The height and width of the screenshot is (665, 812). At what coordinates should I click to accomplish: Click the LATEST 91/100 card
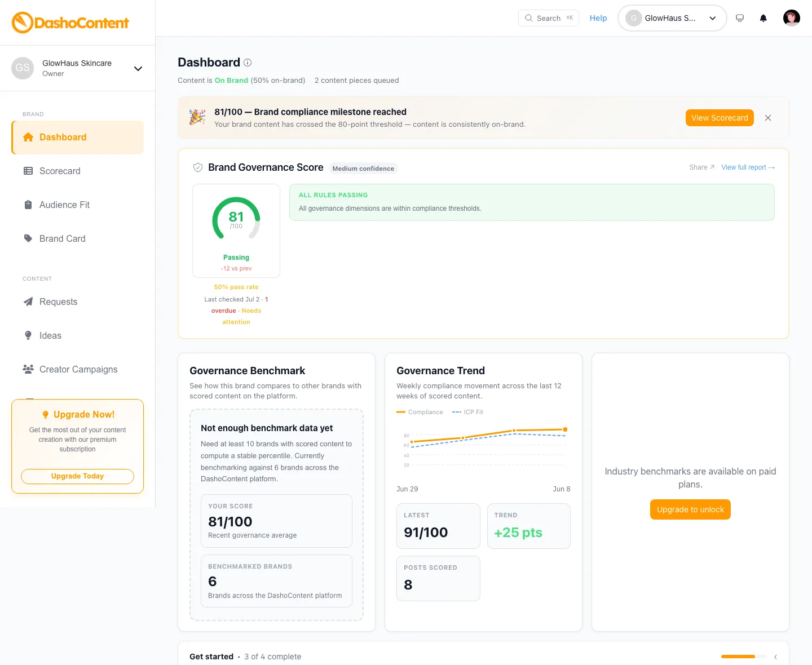(438, 526)
